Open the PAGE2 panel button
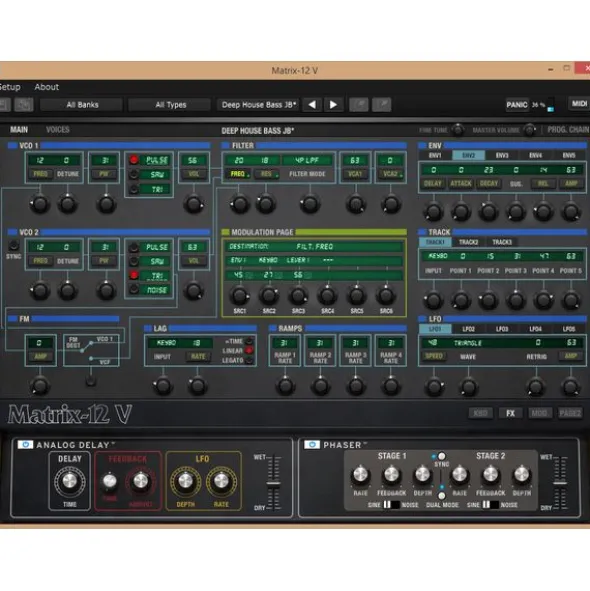Screen dimensions: 590x591 coord(570,413)
